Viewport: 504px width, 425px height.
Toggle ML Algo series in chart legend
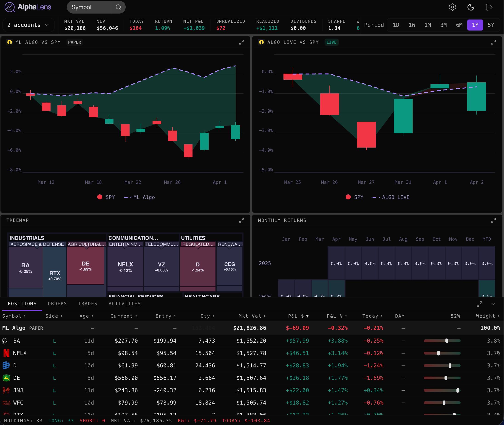coord(139,197)
